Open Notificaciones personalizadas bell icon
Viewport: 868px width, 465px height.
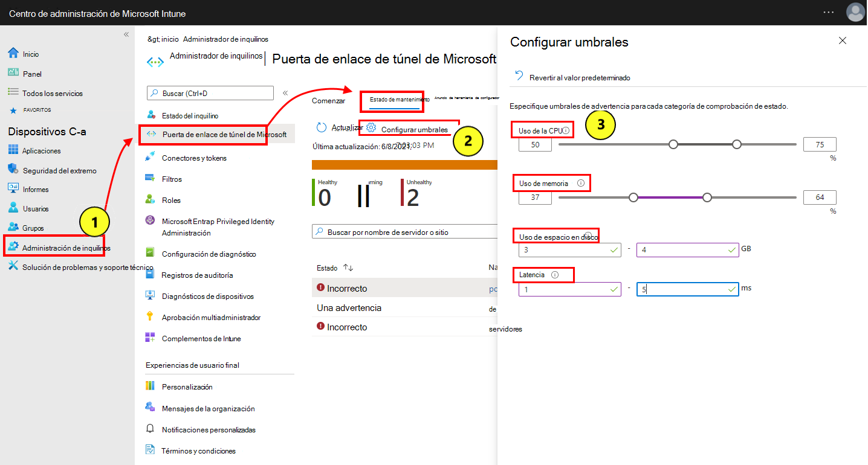[x=151, y=429]
